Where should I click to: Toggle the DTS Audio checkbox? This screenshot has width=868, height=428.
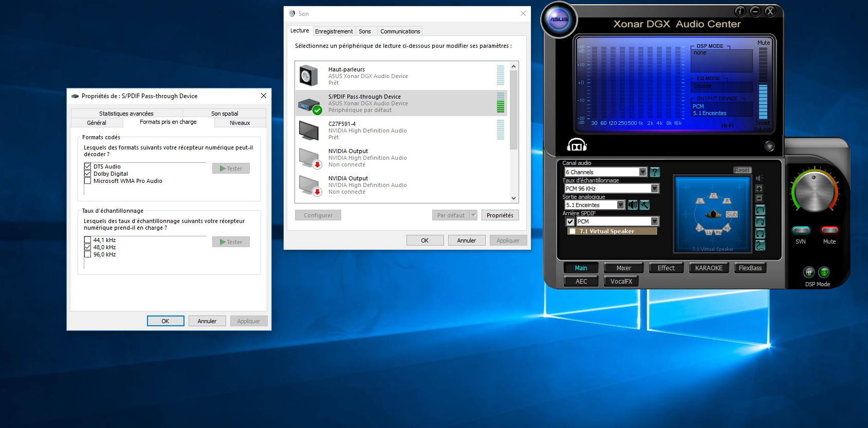[87, 166]
